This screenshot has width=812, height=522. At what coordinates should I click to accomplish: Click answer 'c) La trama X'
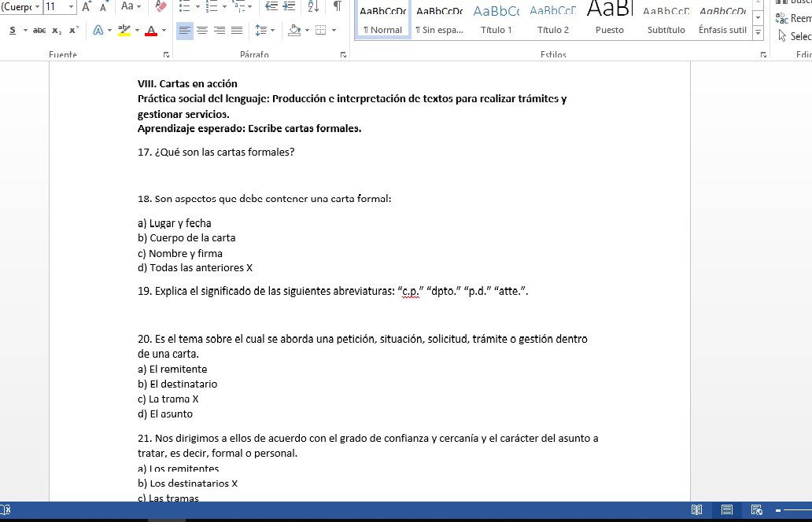tap(168, 399)
